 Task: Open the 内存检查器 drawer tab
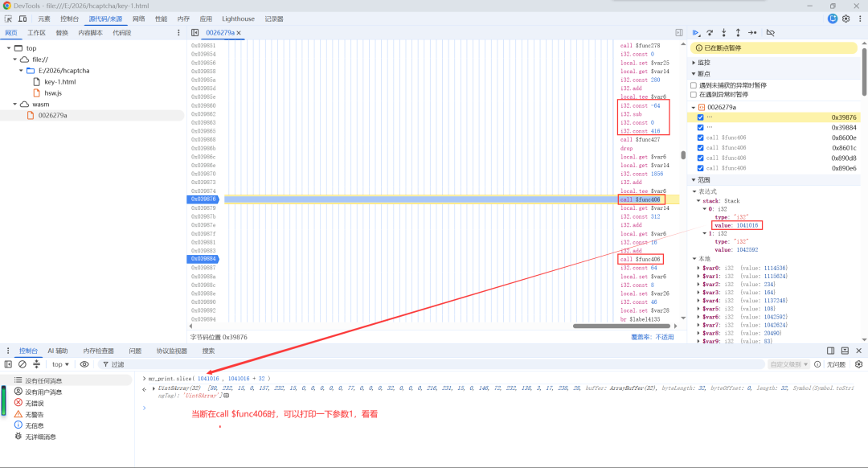[99, 351]
